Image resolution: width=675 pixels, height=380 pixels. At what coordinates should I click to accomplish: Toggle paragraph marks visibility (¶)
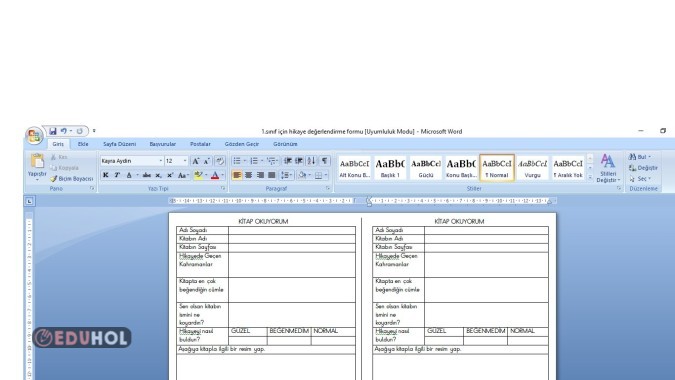tap(324, 161)
